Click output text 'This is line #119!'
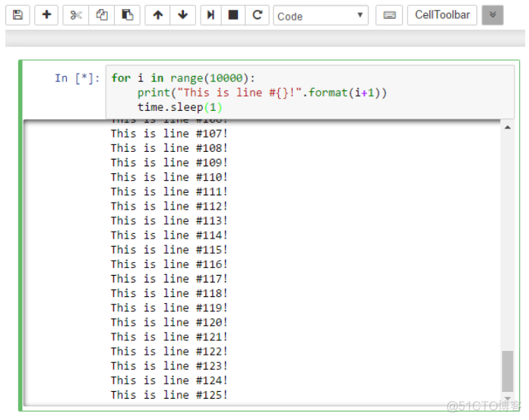This screenshot has height=420, width=529. 169,308
